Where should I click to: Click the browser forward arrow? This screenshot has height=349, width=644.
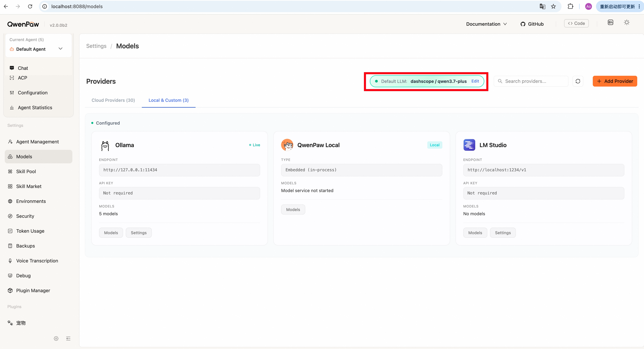[18, 6]
